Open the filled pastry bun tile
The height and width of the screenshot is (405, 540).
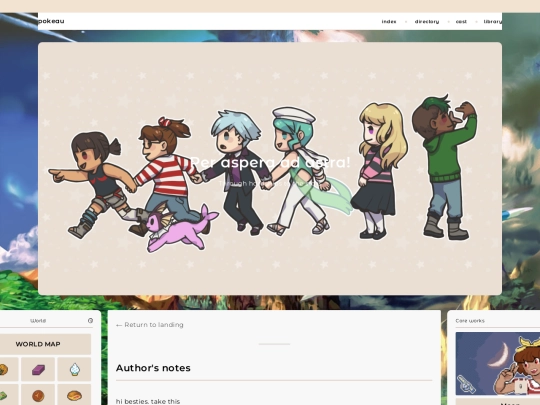pyautogui.click(x=74, y=395)
